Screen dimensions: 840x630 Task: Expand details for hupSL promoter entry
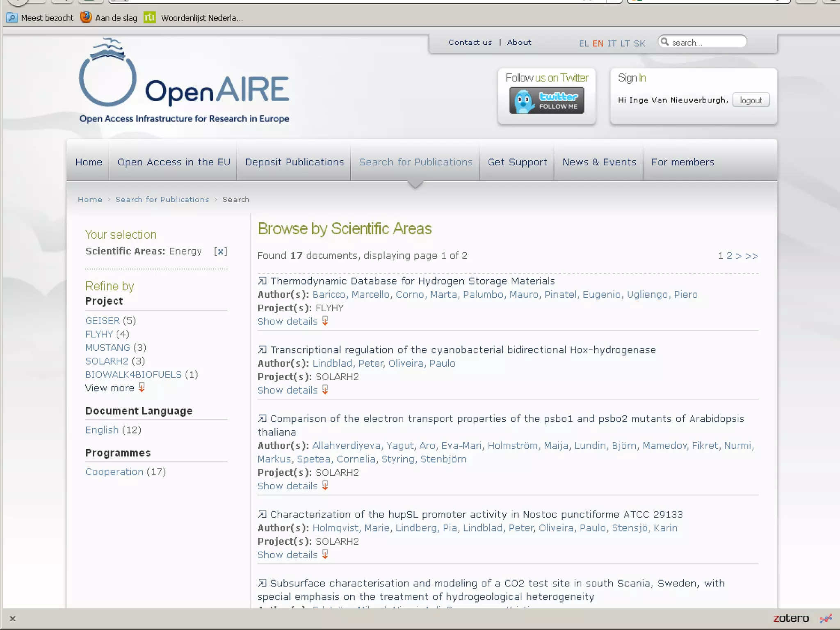[292, 555]
